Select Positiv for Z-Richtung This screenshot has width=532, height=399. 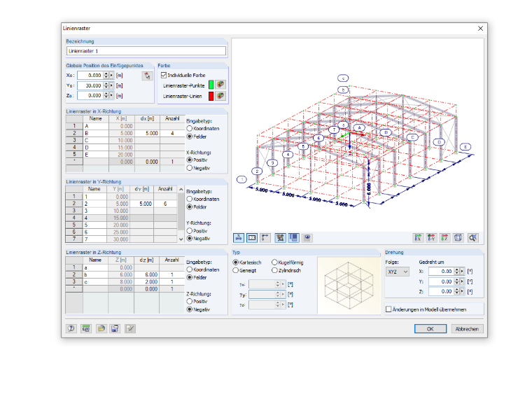[190, 301]
